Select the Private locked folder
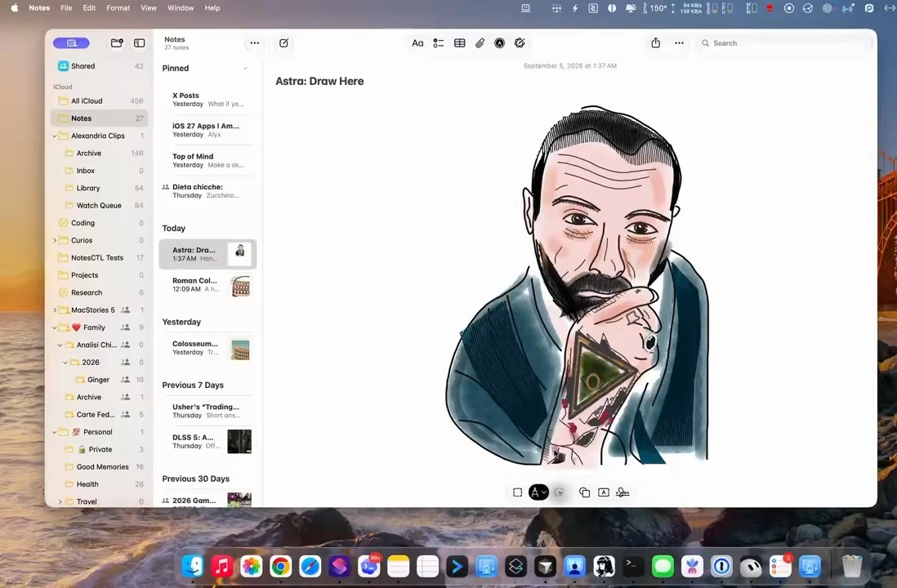Image resolution: width=897 pixels, height=588 pixels. point(100,450)
